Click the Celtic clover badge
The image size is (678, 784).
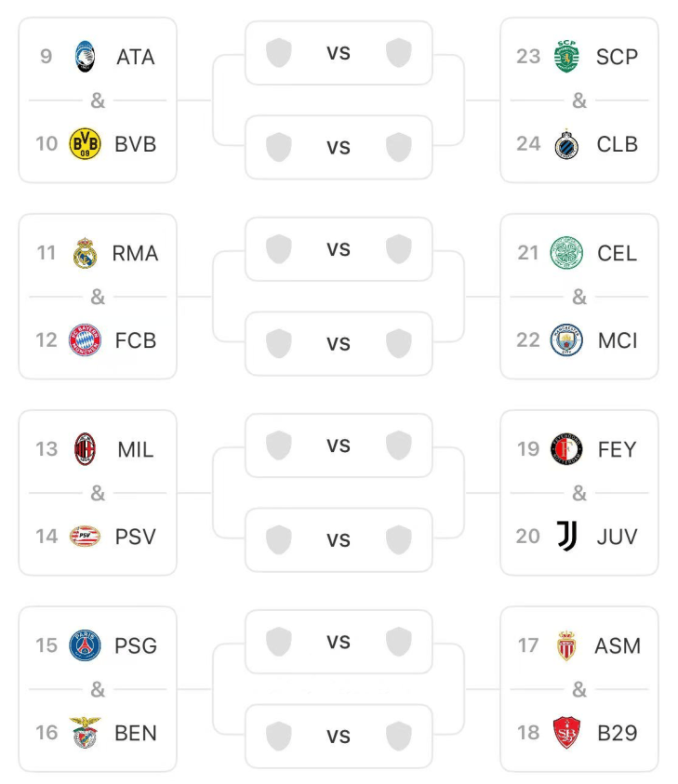(x=565, y=253)
